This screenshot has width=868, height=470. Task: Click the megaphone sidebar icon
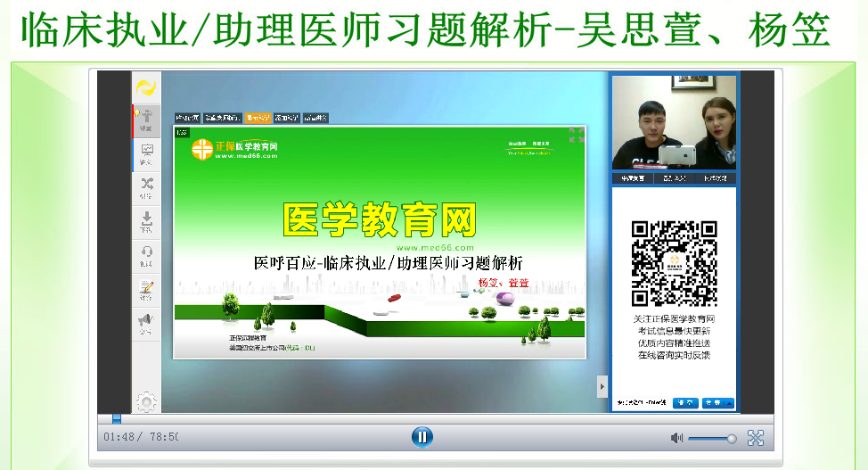tap(147, 324)
